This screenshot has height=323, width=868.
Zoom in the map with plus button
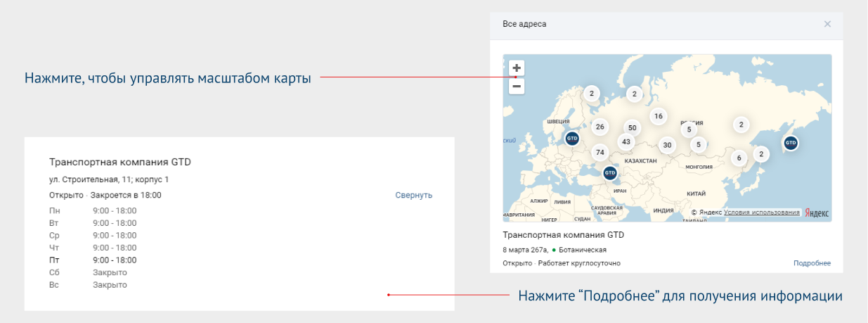point(517,68)
